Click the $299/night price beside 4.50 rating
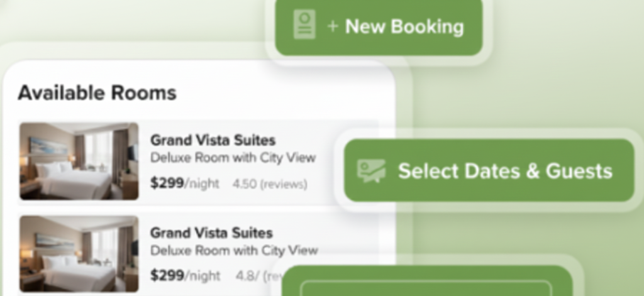Screen dimensions: 644x296 (185, 183)
